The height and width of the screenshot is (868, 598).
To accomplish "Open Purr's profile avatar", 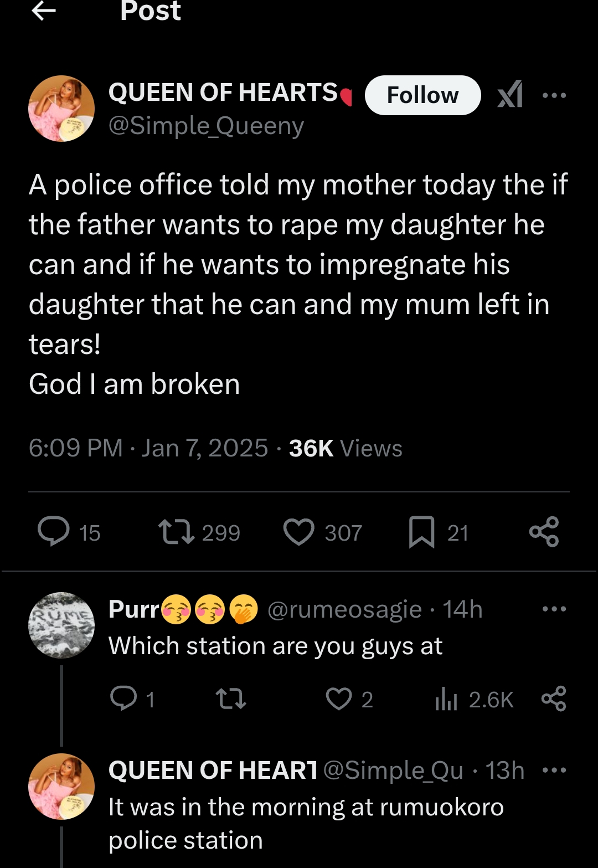I will click(61, 625).
